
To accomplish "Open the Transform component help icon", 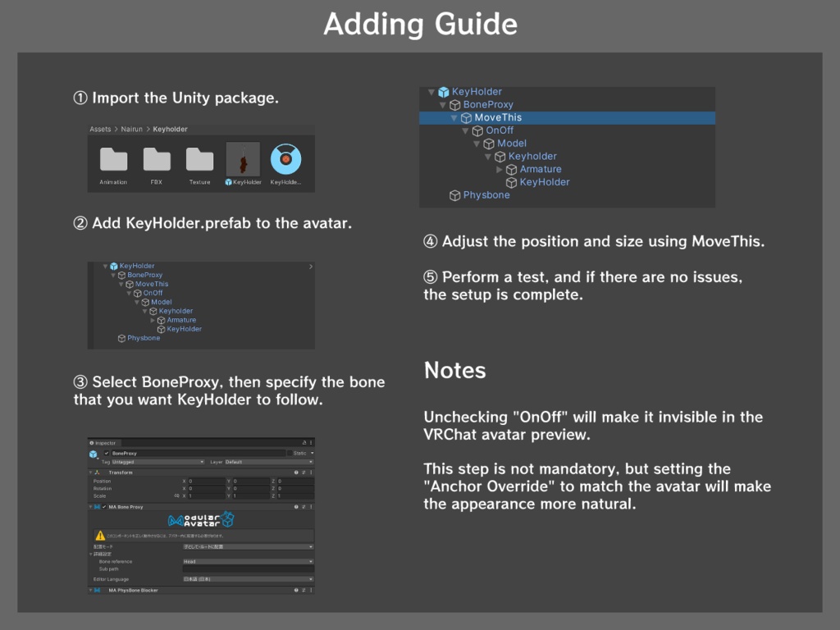I will 297,472.
